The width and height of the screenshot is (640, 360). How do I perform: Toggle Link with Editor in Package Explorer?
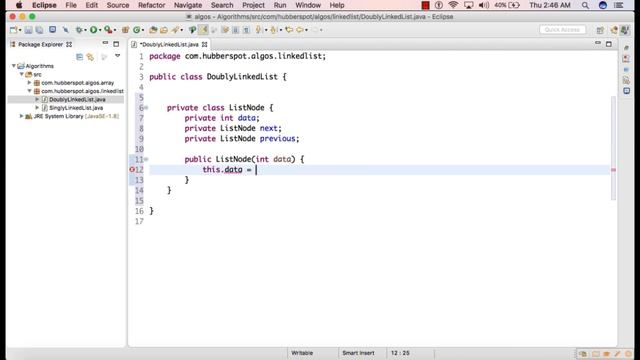pos(90,57)
